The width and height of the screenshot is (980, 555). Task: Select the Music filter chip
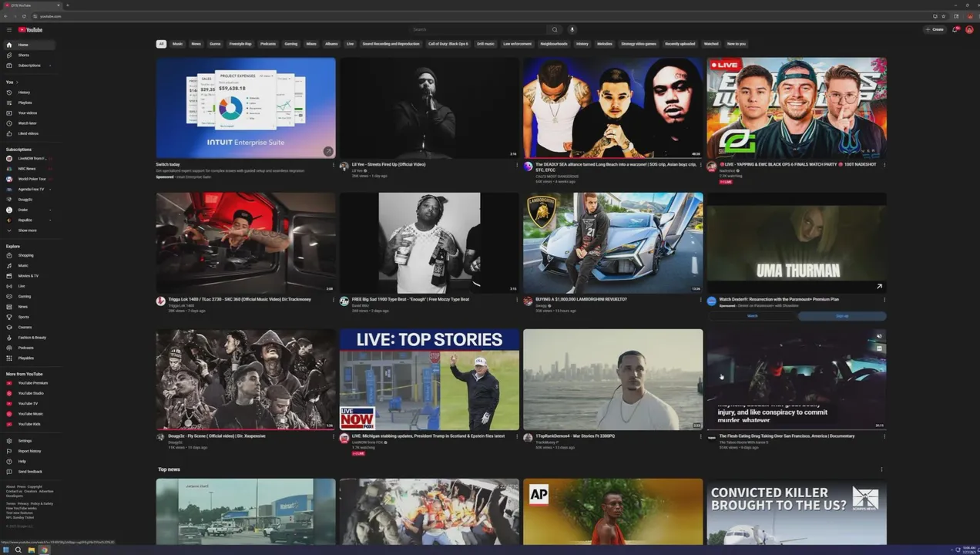click(177, 44)
